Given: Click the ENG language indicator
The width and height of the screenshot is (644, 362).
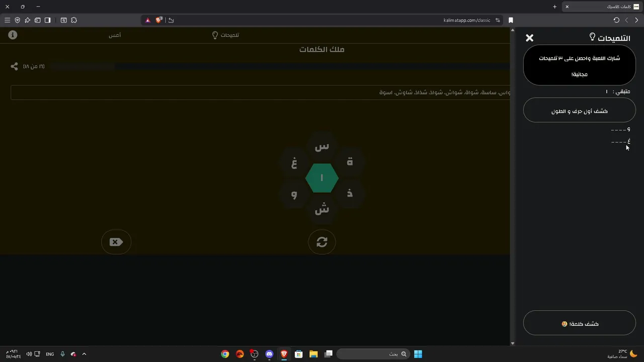Looking at the screenshot, I should 50,354.
